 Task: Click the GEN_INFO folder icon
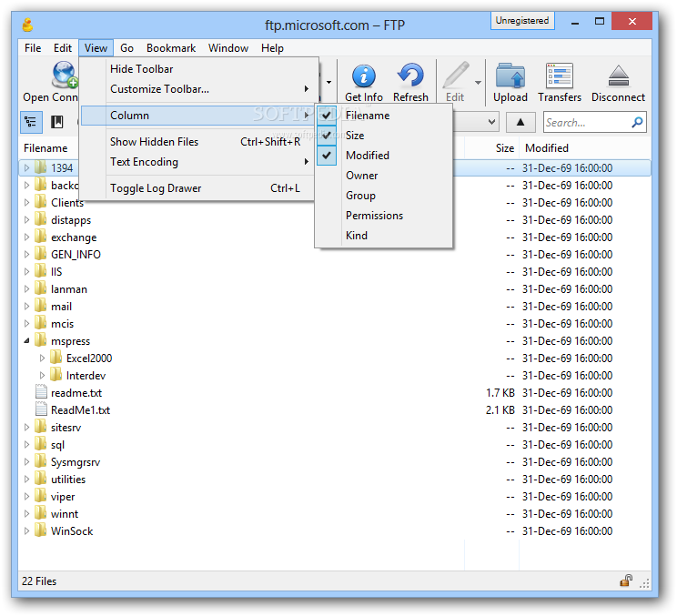pyautogui.click(x=40, y=253)
